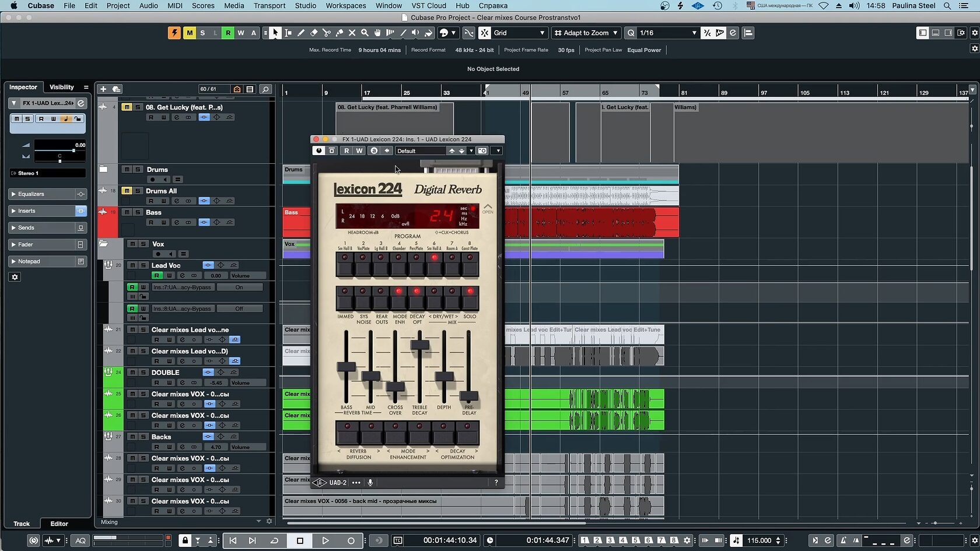This screenshot has width=980, height=551.
Task: Open the Lexicon plugin help question mark
Action: pos(496,482)
